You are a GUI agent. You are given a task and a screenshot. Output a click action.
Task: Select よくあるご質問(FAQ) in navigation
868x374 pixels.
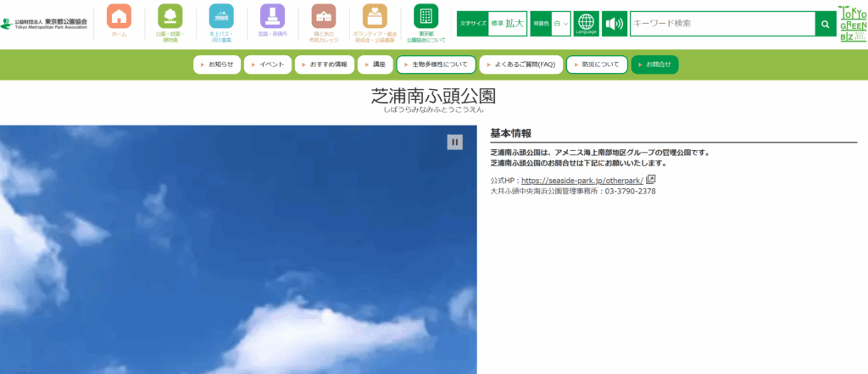click(x=520, y=64)
